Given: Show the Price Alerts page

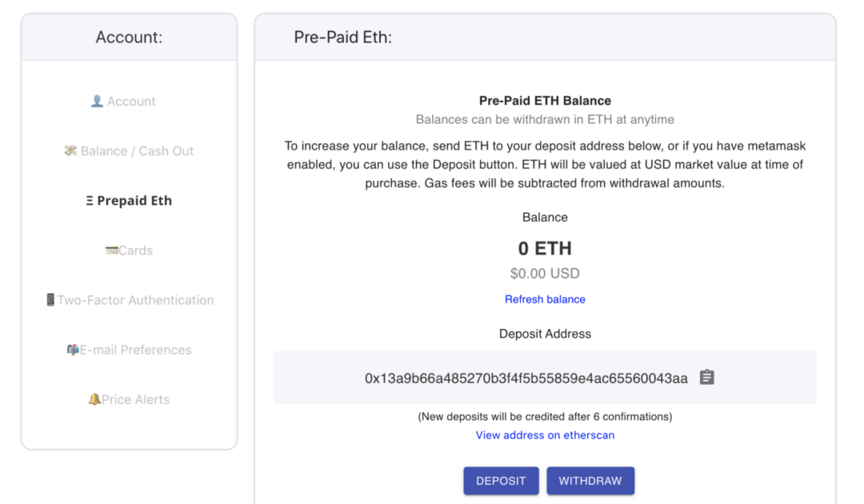Looking at the screenshot, I should coord(135,399).
